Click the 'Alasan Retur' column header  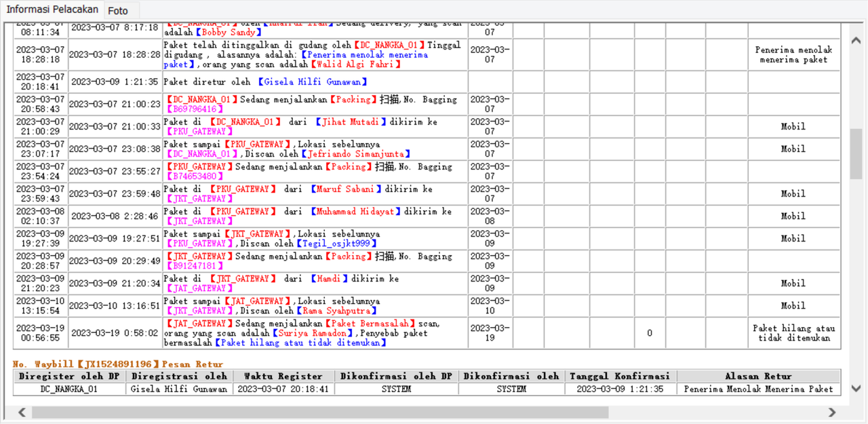point(758,376)
